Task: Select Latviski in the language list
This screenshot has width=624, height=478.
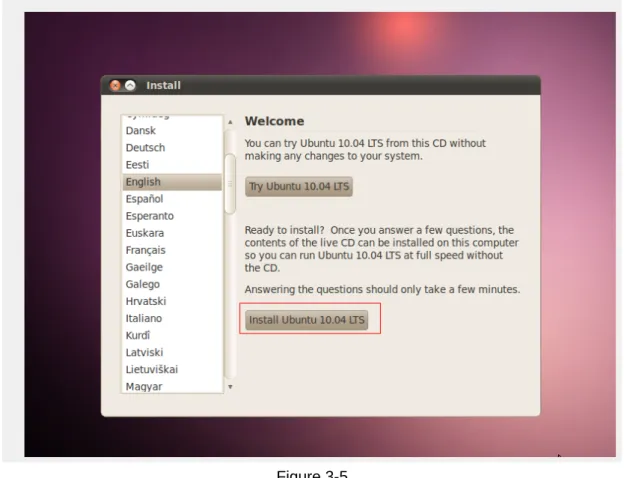Action: (x=172, y=353)
